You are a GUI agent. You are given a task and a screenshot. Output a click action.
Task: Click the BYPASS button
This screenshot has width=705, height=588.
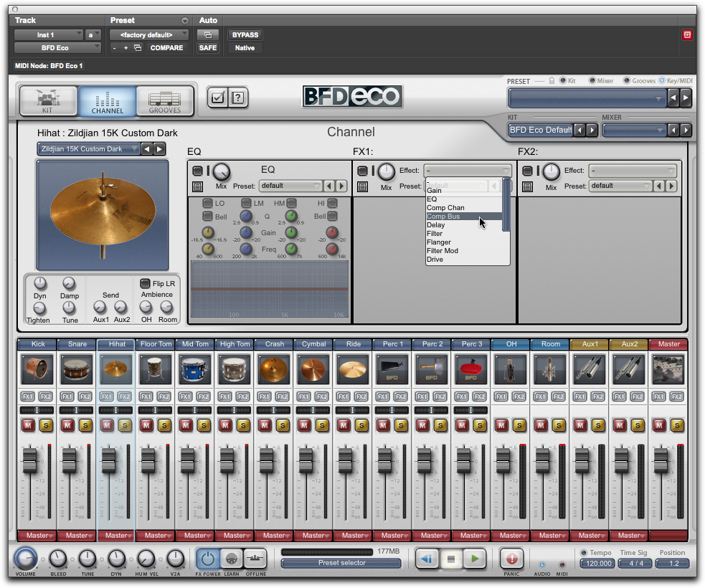(x=245, y=34)
